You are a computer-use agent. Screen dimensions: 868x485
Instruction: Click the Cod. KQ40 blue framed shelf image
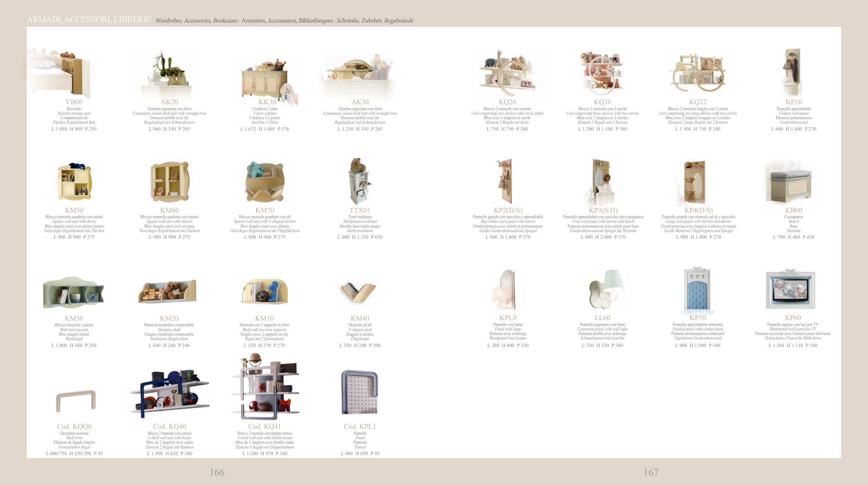click(x=170, y=394)
